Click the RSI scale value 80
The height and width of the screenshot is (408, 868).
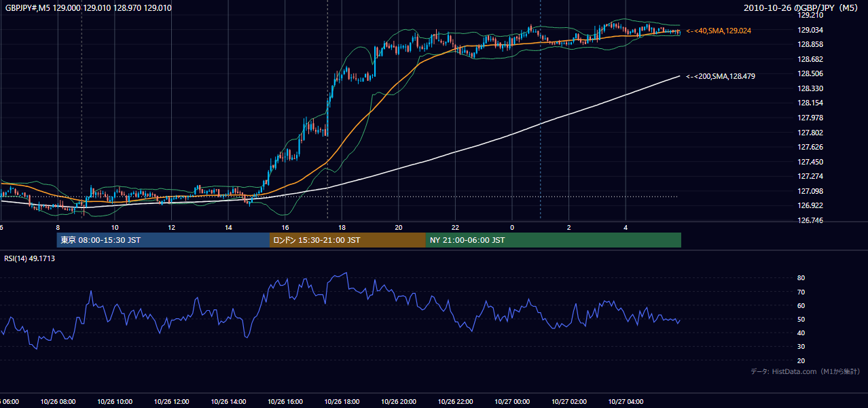[801, 278]
